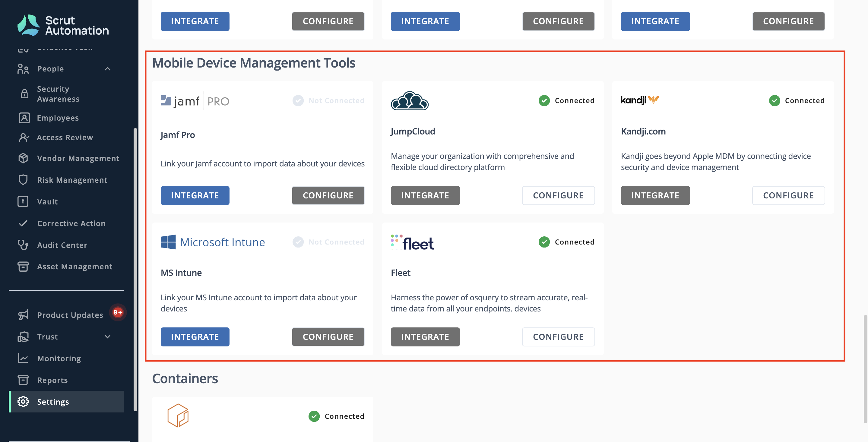Viewport: 868px width, 442px height.
Task: Click MS Intune greyed Not Connected check
Action: [x=298, y=242]
